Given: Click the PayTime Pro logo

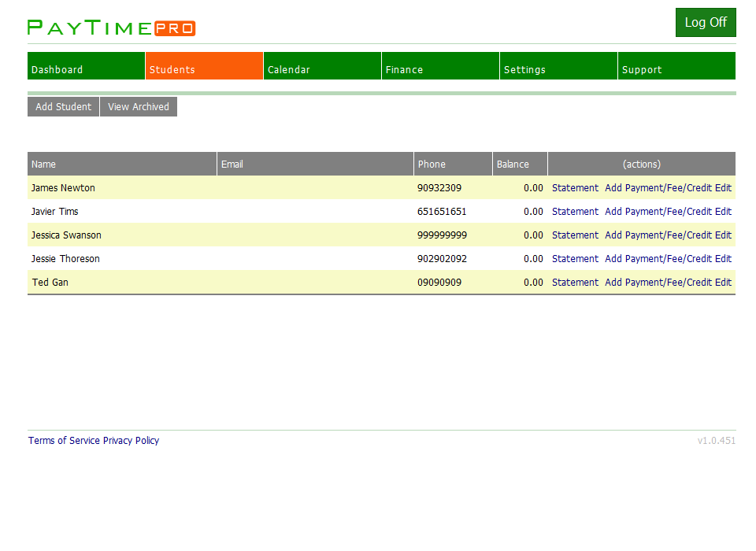Looking at the screenshot, I should (111, 28).
